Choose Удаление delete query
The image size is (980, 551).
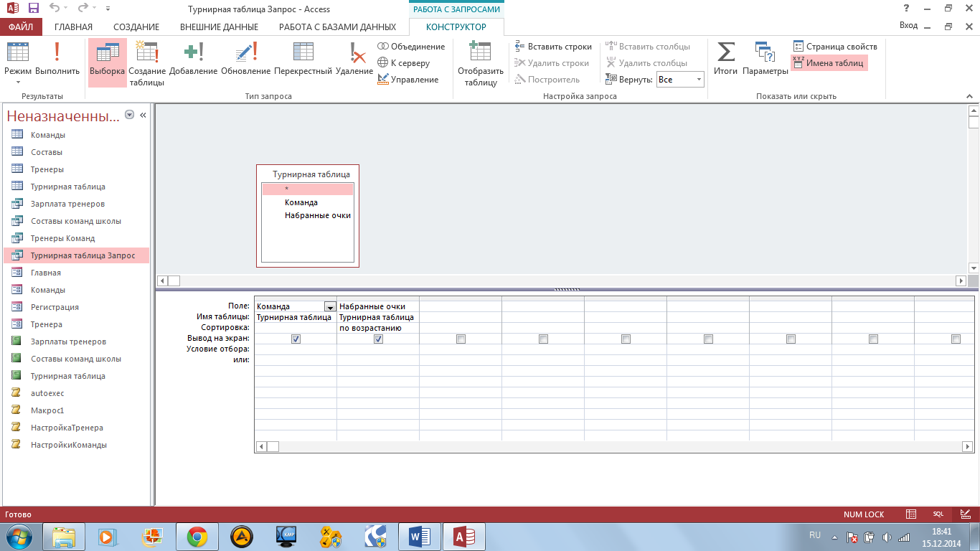pos(354,59)
